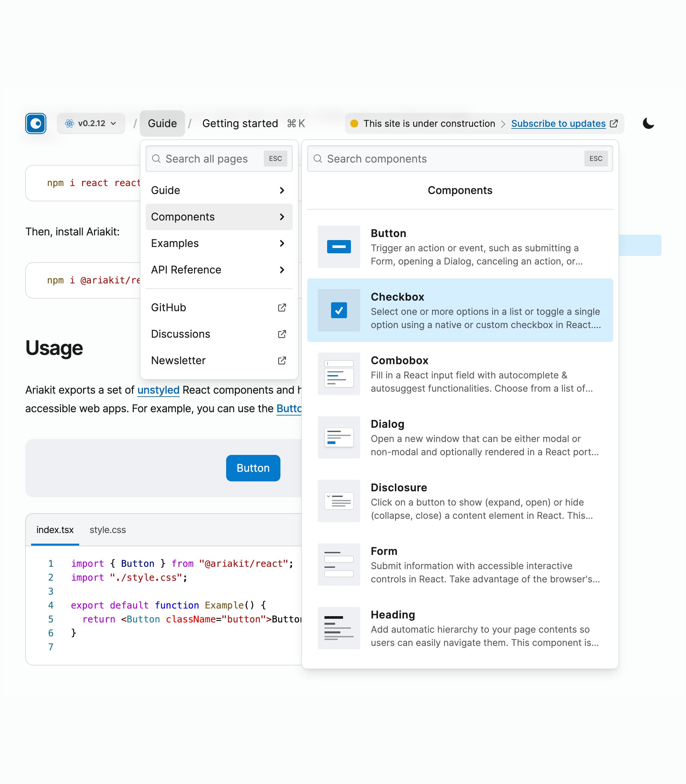Viewport: 686px width, 784px height.
Task: Click the Heading component thumbnail icon
Action: [339, 628]
